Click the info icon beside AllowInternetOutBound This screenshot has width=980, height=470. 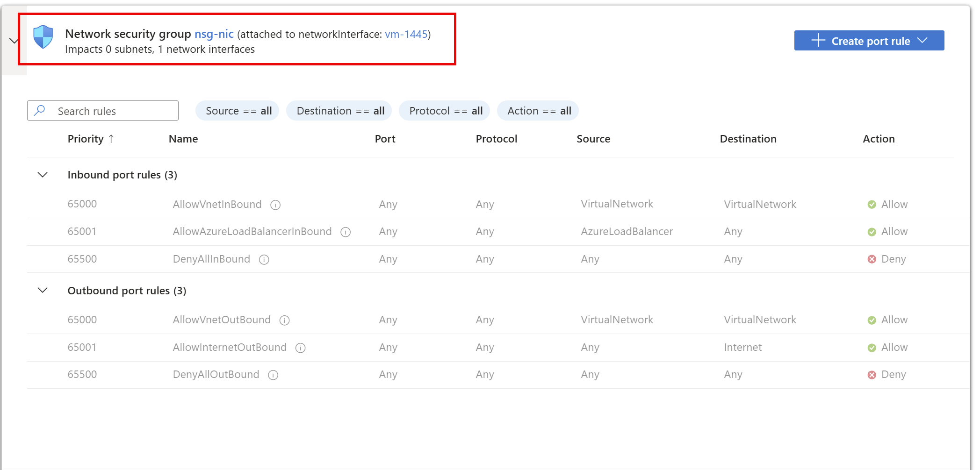[x=301, y=348]
